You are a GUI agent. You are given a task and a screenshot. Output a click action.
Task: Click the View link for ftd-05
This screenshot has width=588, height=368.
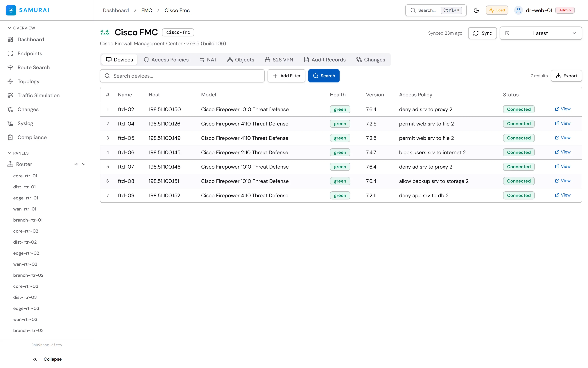(563, 138)
